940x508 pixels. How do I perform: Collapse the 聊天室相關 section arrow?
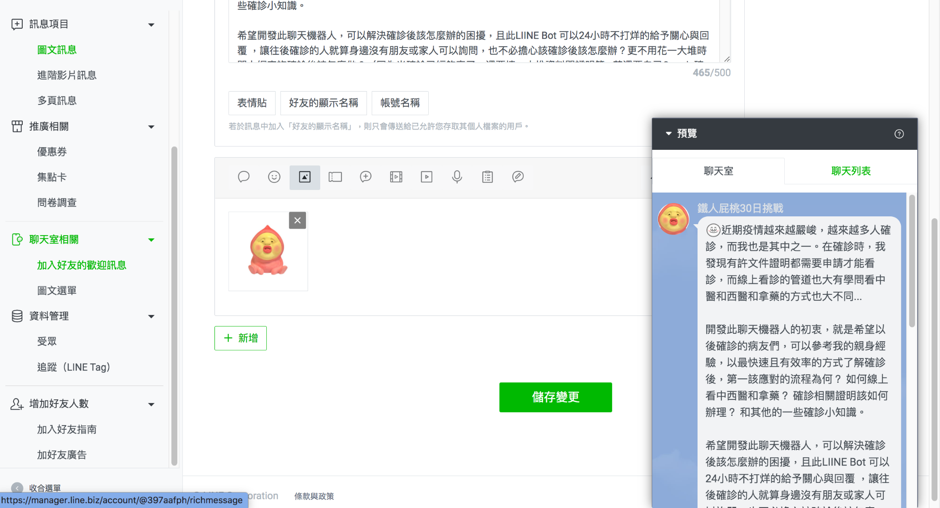point(151,240)
